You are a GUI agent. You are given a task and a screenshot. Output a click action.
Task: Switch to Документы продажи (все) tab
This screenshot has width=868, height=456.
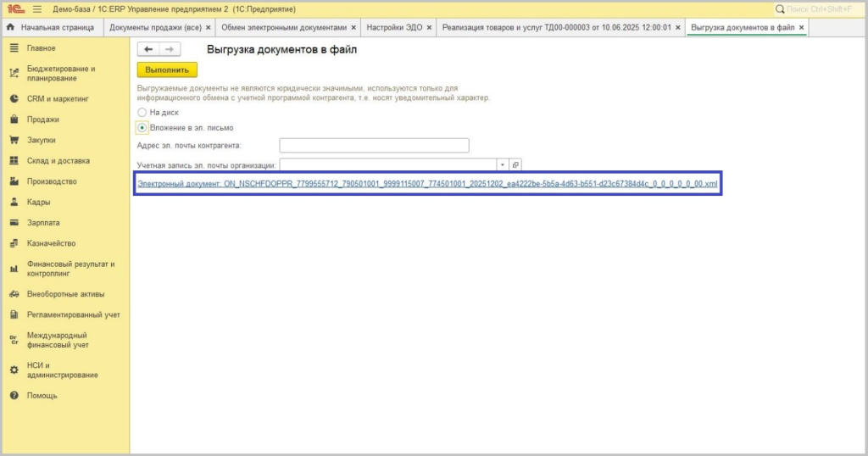pyautogui.click(x=155, y=27)
